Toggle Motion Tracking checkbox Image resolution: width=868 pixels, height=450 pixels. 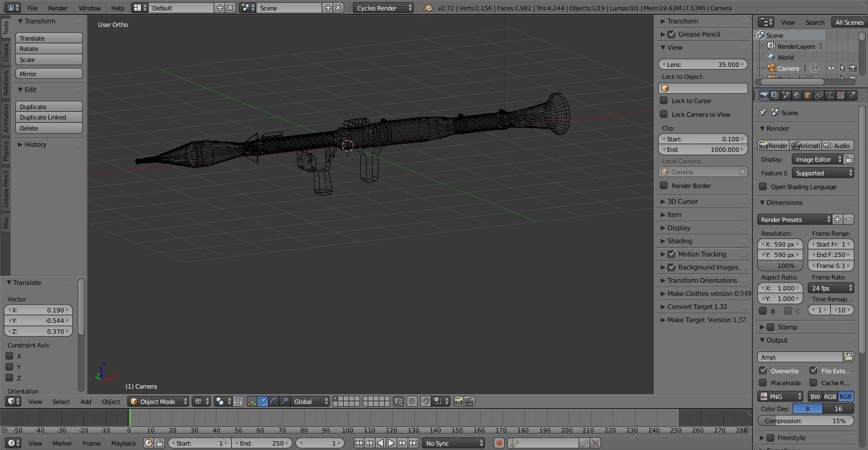click(x=671, y=254)
